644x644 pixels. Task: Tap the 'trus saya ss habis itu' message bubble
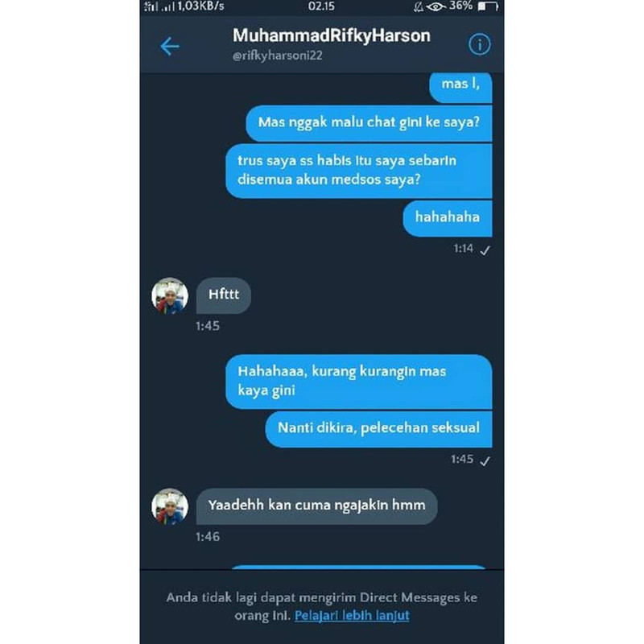pos(358,171)
